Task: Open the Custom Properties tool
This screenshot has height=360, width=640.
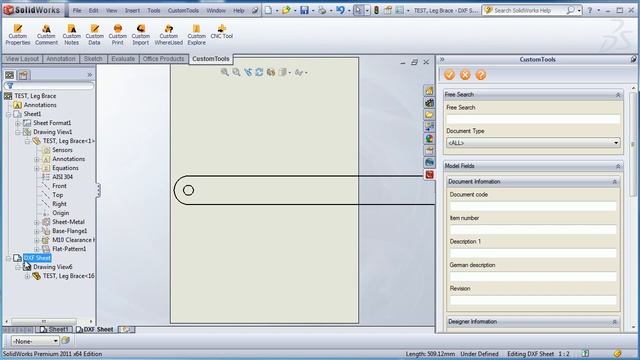Action: (x=18, y=34)
